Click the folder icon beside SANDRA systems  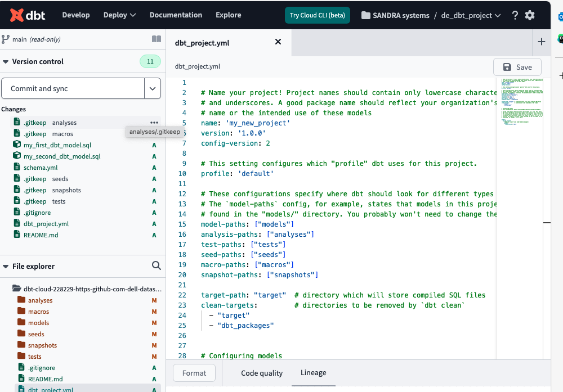tap(366, 15)
